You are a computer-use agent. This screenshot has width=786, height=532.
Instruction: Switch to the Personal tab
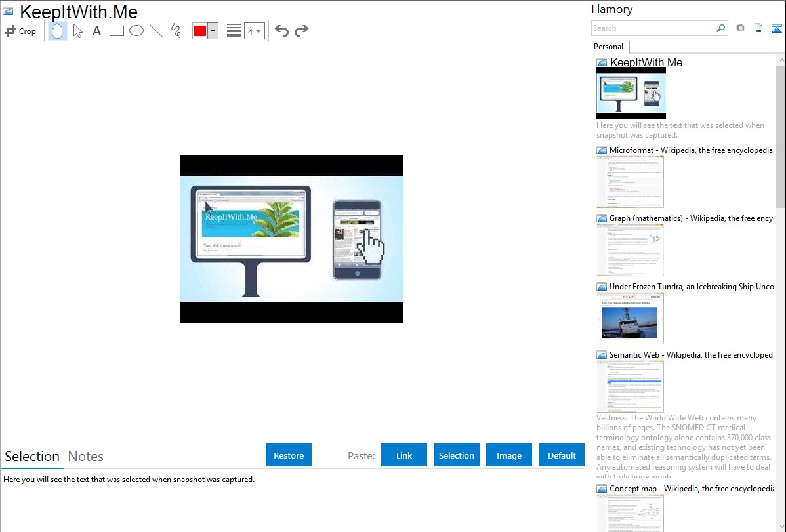tap(609, 46)
